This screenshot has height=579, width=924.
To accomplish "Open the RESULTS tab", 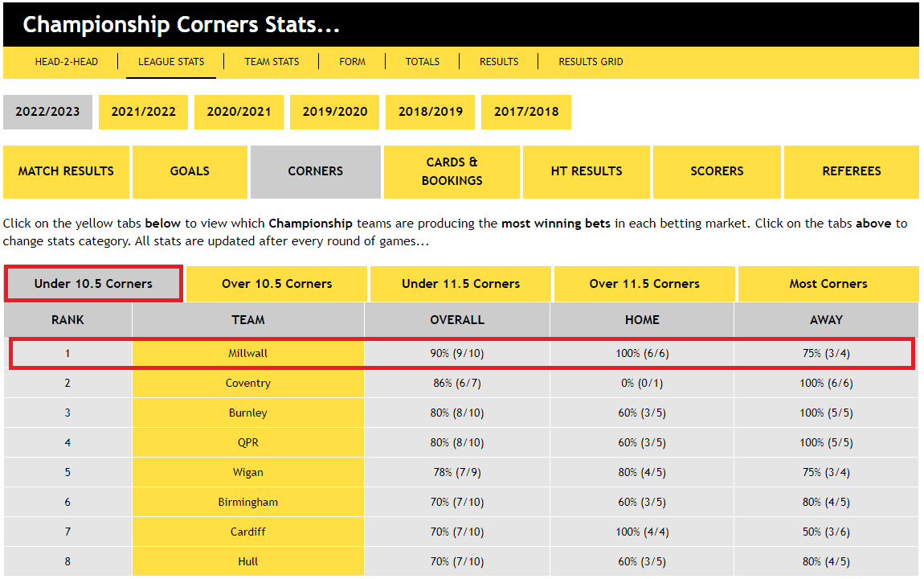I will tap(498, 61).
